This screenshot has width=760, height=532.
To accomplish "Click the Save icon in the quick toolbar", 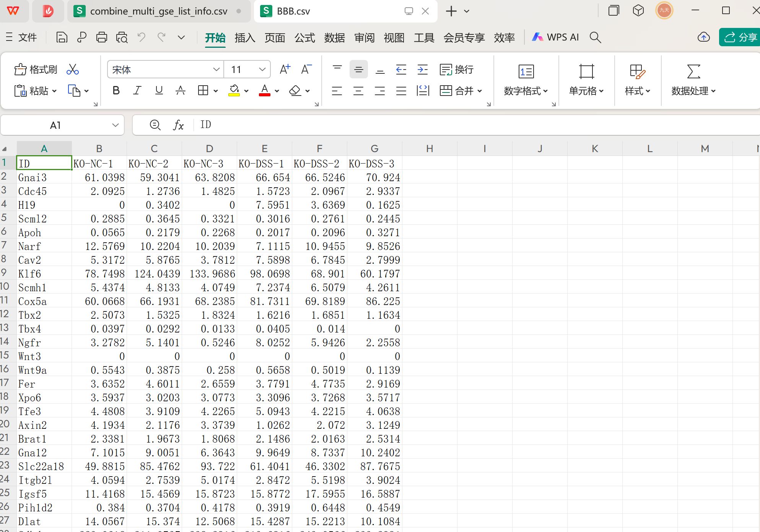I will pyautogui.click(x=62, y=37).
